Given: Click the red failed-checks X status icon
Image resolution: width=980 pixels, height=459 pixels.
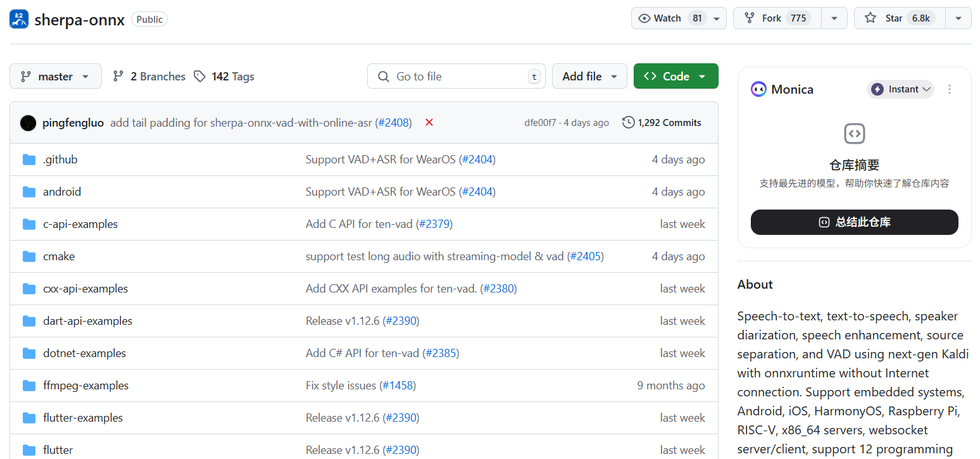Looking at the screenshot, I should (429, 122).
